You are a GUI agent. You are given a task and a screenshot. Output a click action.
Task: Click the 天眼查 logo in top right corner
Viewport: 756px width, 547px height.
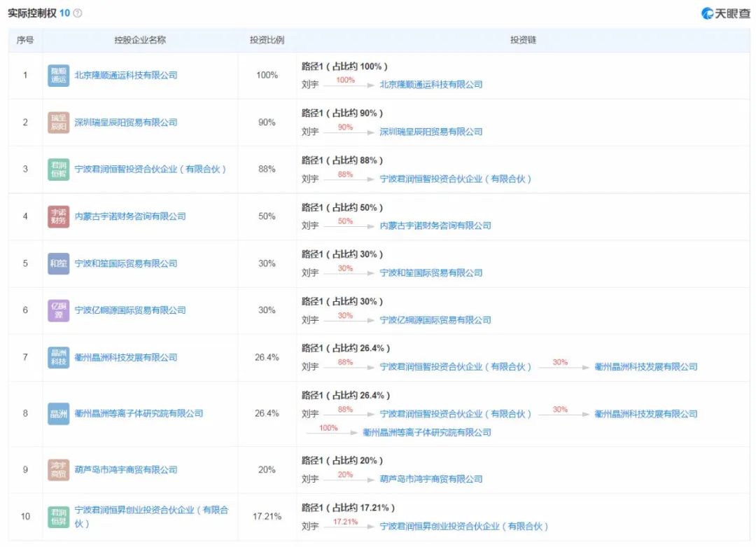click(x=724, y=11)
